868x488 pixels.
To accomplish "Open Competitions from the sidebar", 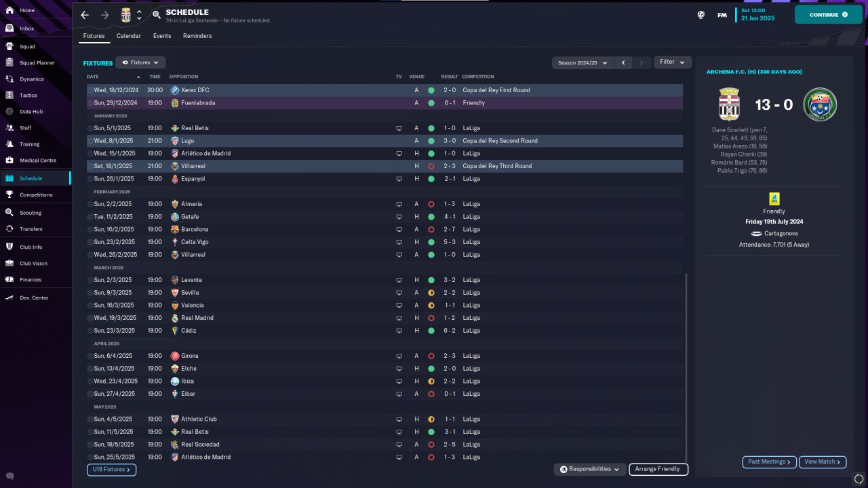I will [x=35, y=195].
